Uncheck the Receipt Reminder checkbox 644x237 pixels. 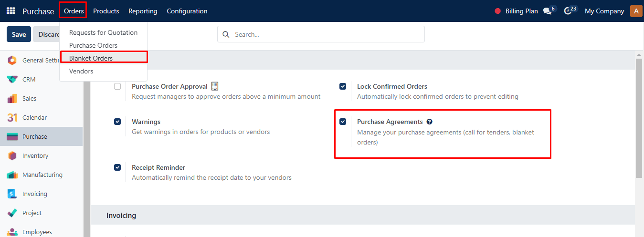coord(117,167)
